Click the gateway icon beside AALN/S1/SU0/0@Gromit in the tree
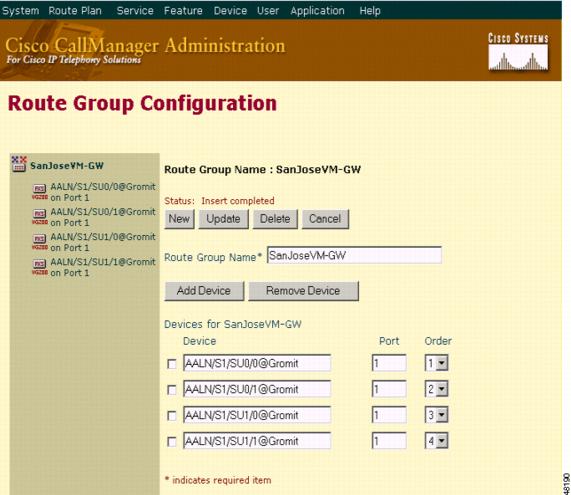 tap(39, 192)
